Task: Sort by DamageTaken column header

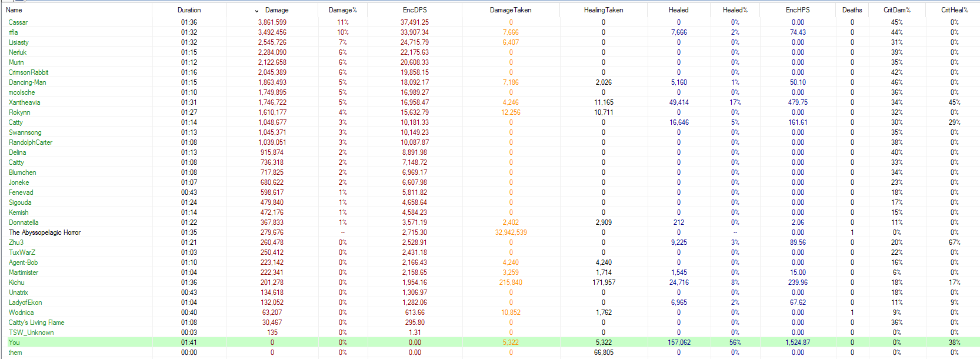Action: (510, 10)
